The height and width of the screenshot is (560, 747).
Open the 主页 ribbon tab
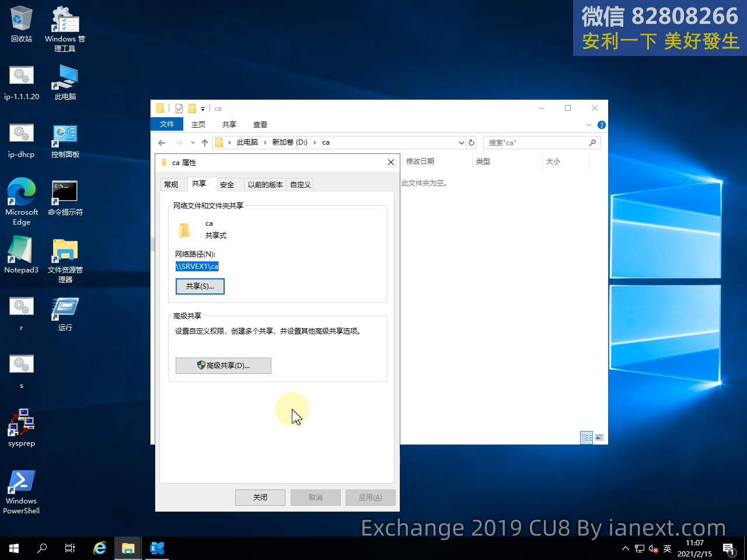198,124
